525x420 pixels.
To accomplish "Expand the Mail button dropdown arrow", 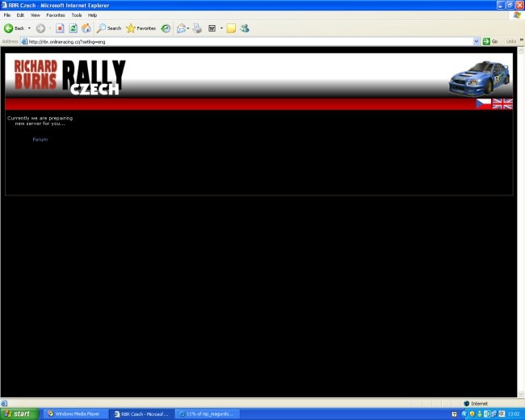I will [x=188, y=28].
